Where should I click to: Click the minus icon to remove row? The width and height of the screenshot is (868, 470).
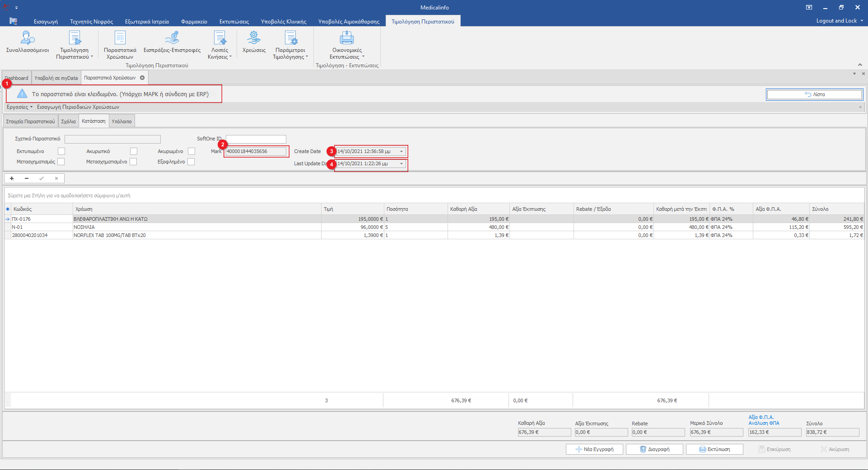point(27,178)
